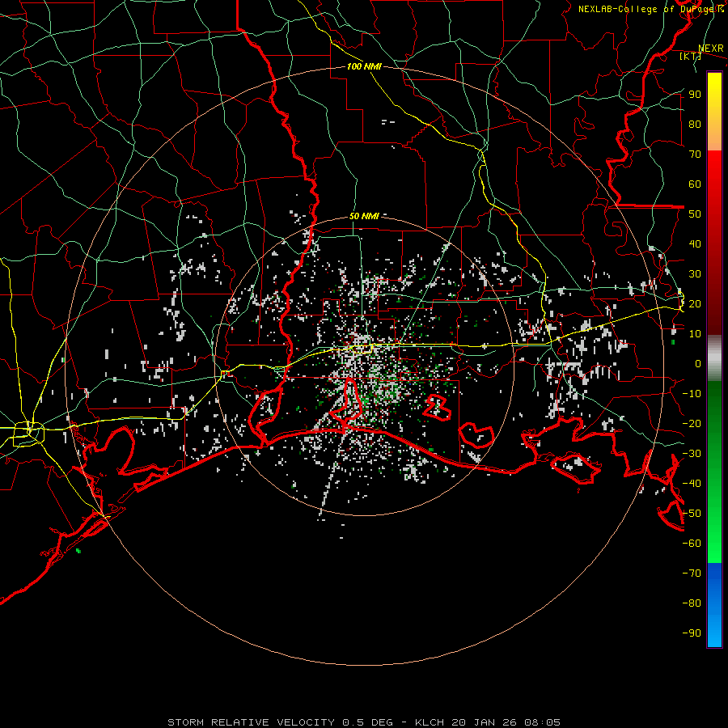The width and height of the screenshot is (728, 728).
Task: Click the "STORM RELATIVE VELOCITY" caption text
Action: click(x=252, y=722)
